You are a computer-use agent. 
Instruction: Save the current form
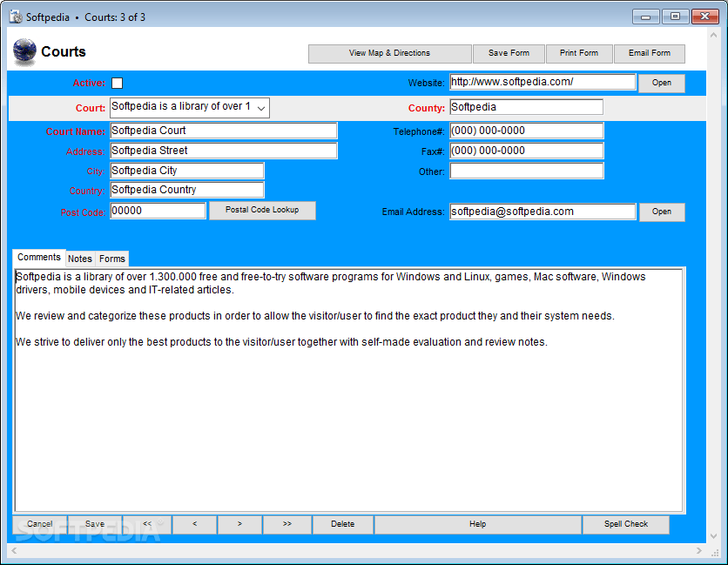click(x=509, y=53)
